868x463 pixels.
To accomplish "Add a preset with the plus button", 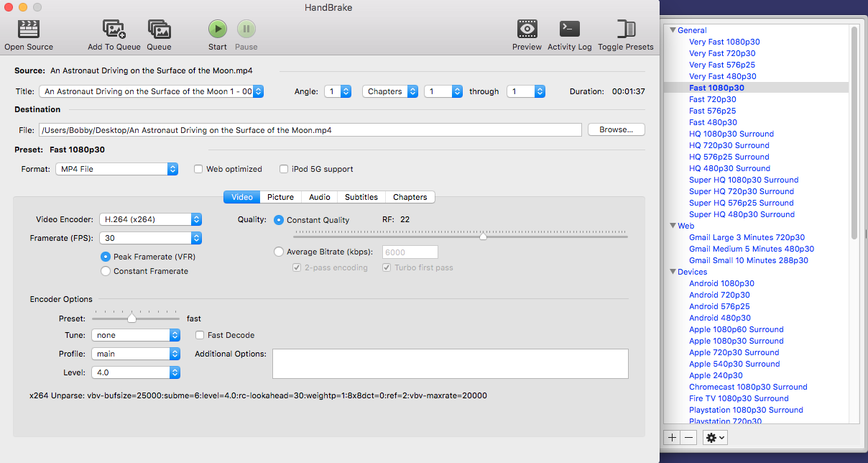I will tap(672, 437).
